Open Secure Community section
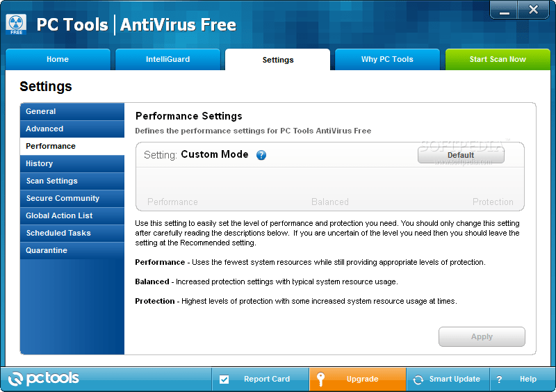 coord(72,198)
